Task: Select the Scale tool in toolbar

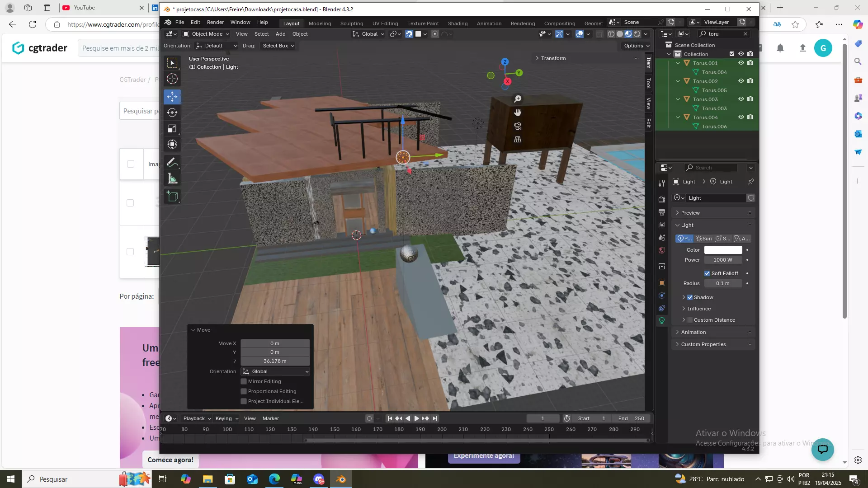Action: click(x=172, y=129)
